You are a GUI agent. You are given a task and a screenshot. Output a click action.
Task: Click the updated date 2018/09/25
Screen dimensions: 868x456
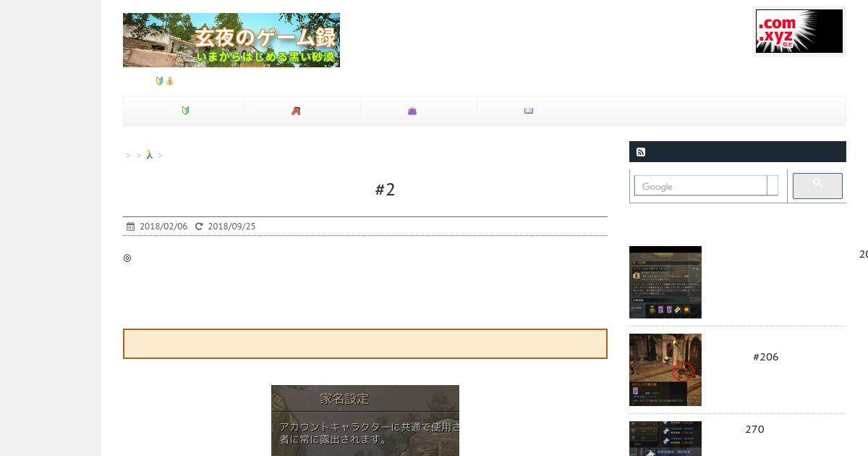point(231,227)
